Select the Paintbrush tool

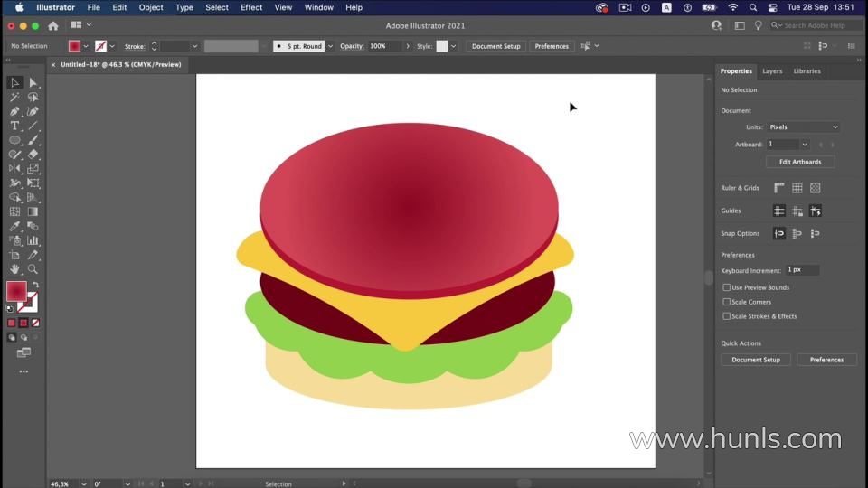(33, 140)
